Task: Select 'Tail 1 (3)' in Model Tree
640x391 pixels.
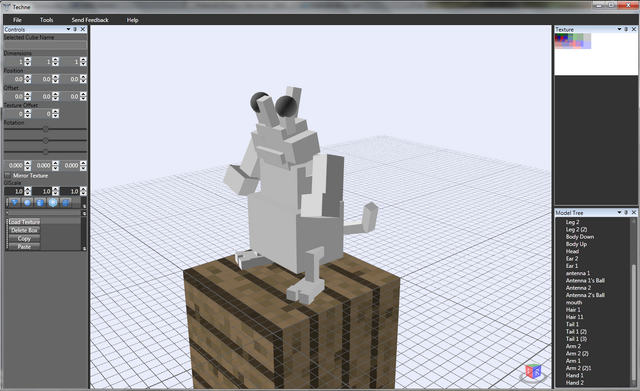Action: coord(576,339)
